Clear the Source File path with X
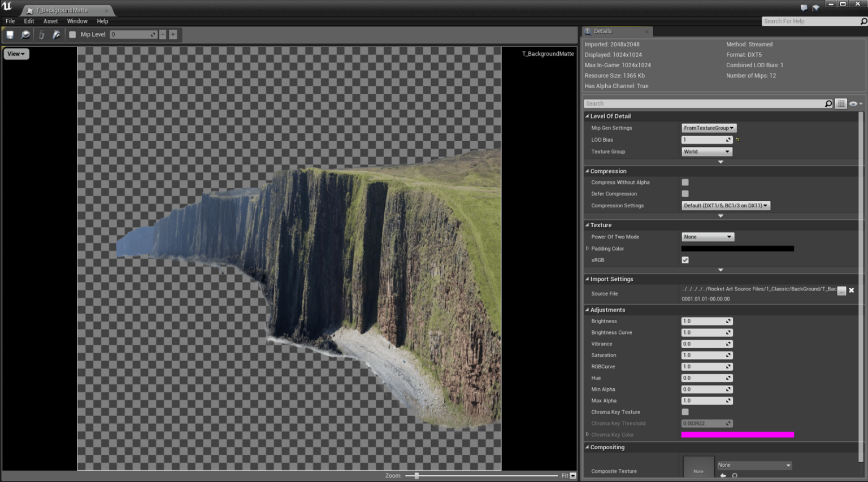This screenshot has height=482, width=868. click(x=851, y=290)
